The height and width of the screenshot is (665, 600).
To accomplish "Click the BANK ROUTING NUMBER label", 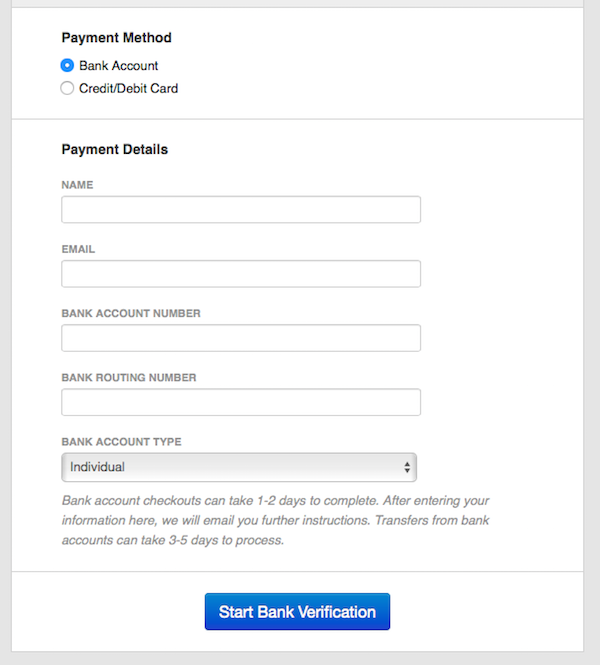I will [x=129, y=378].
